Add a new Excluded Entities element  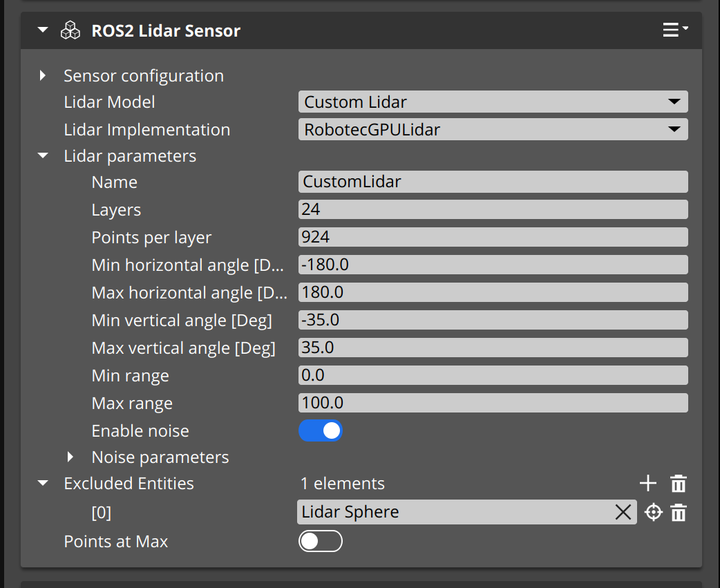click(648, 484)
